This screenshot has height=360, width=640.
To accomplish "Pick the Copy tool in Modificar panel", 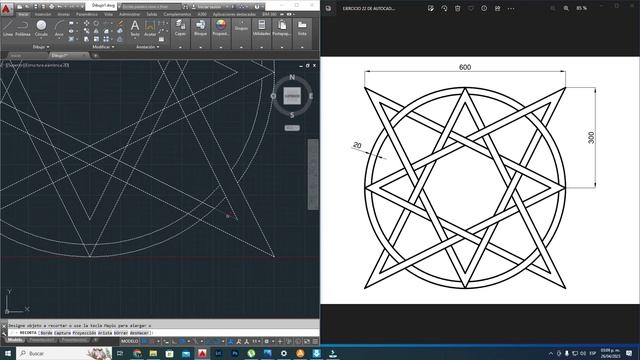I will click(87, 31).
